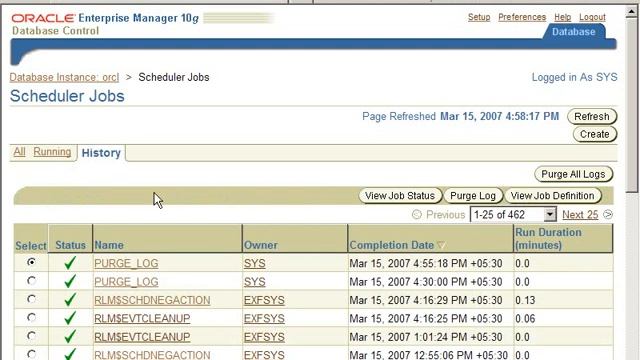Screen dimensions: 640x360
Task: Select radio for PURGE_LOG 4:55:18 PM row
Action: (x=31, y=262)
